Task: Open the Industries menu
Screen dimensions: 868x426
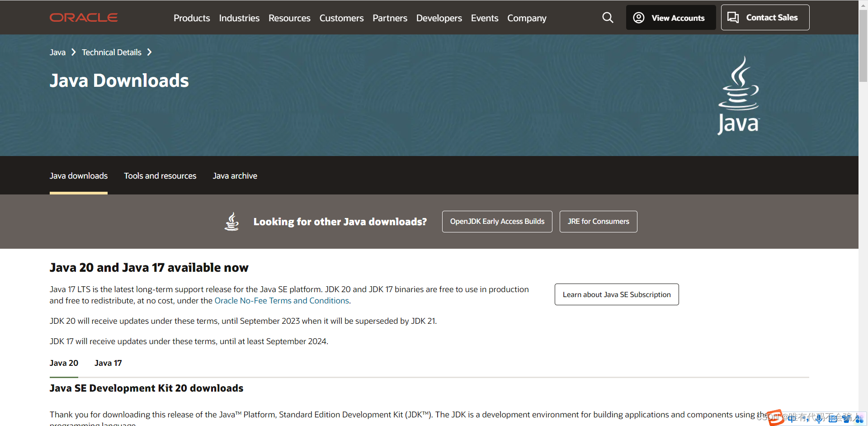Action: coord(239,18)
